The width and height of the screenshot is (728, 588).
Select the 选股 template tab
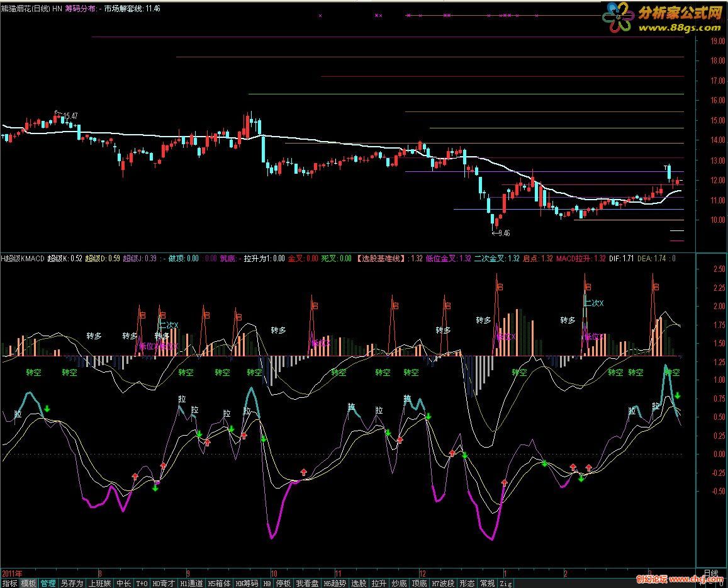pos(359,584)
